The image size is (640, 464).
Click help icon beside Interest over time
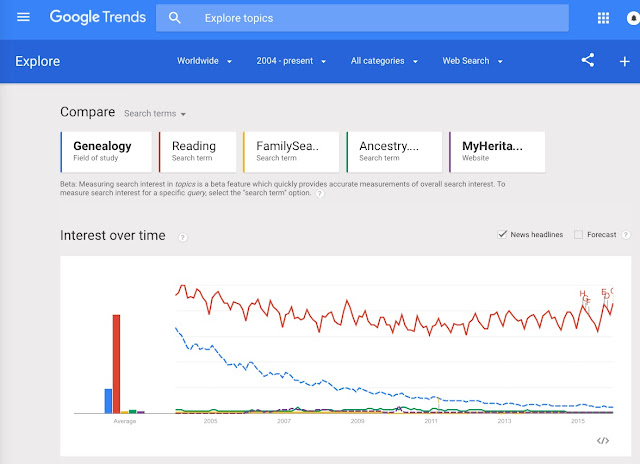[182, 237]
